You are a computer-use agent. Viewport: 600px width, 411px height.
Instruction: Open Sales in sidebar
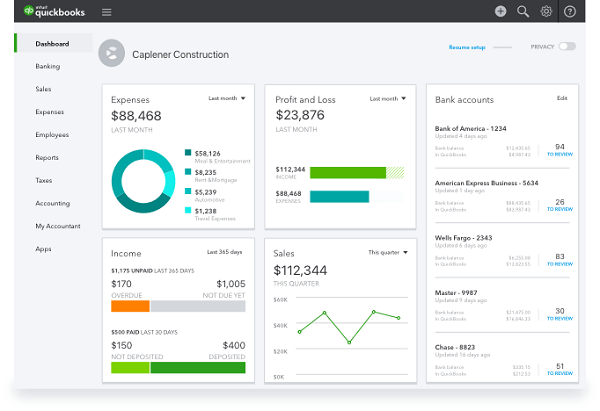click(x=43, y=89)
